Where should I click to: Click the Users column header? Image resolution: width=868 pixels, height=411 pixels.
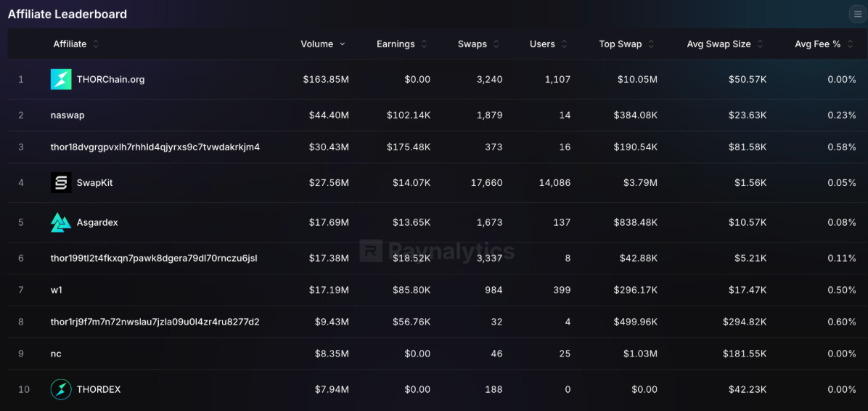pos(543,44)
